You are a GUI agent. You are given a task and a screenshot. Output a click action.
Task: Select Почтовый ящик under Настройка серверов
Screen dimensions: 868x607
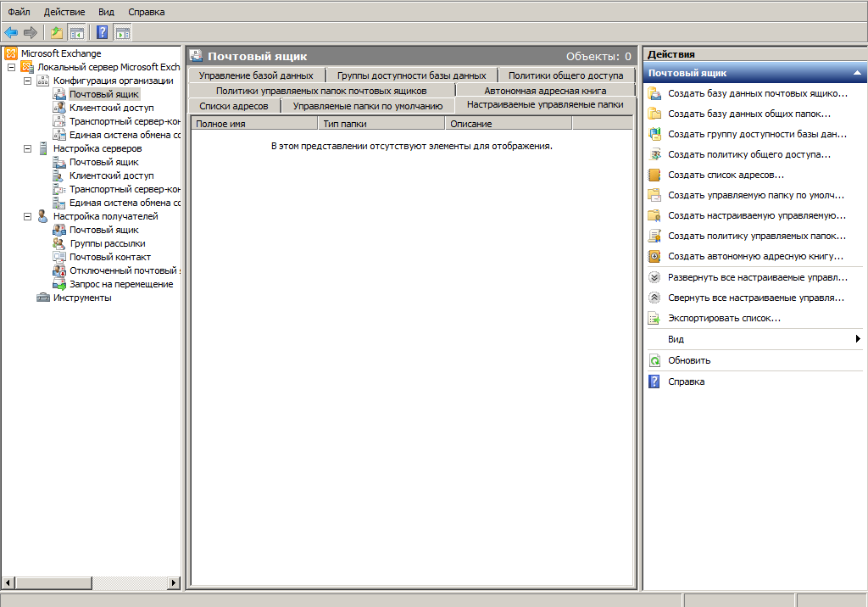tap(104, 162)
